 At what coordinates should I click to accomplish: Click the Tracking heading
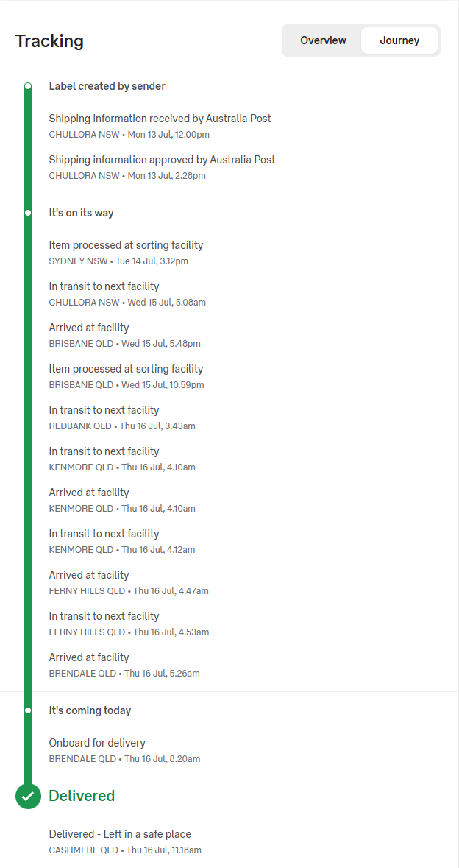(50, 41)
